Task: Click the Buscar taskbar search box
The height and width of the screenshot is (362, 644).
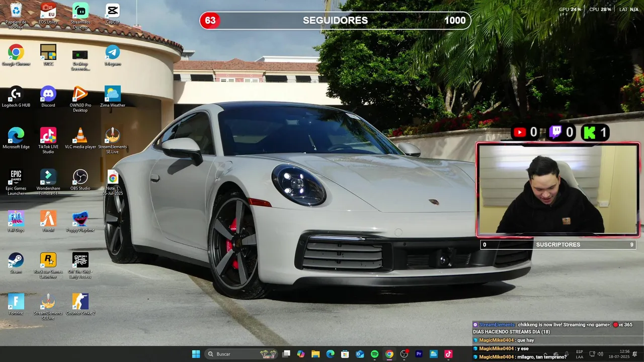Action: tap(242, 354)
